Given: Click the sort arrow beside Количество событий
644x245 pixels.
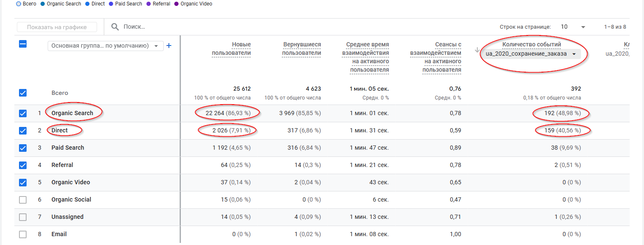Looking at the screenshot, I should [477, 50].
